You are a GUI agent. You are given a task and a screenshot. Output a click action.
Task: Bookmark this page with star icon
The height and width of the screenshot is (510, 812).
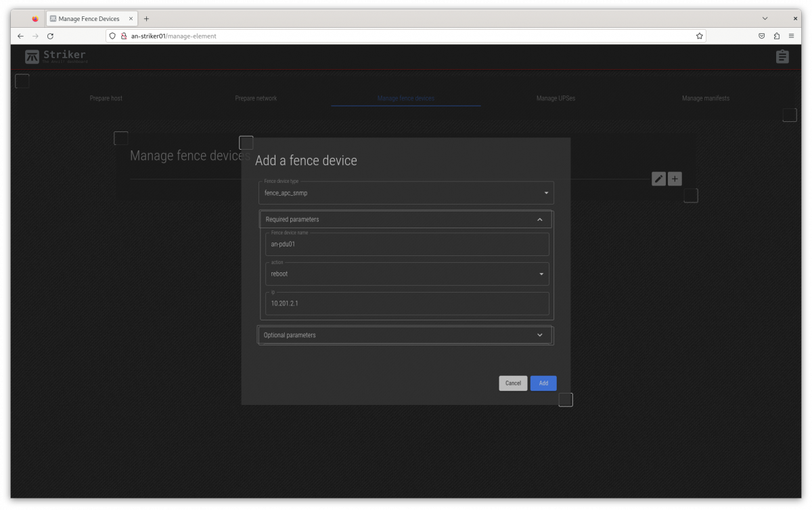[699, 36]
